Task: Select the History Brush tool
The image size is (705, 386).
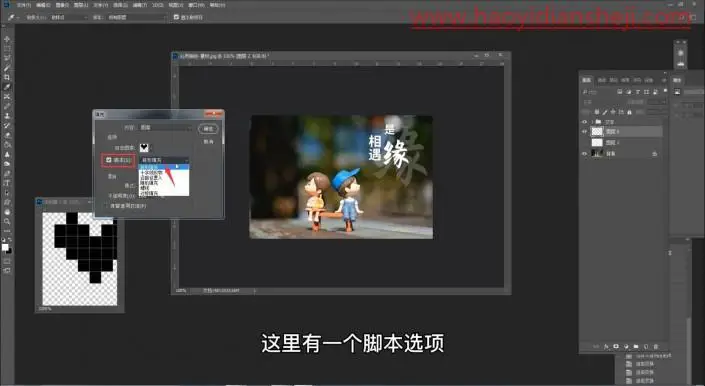Action: (x=7, y=125)
